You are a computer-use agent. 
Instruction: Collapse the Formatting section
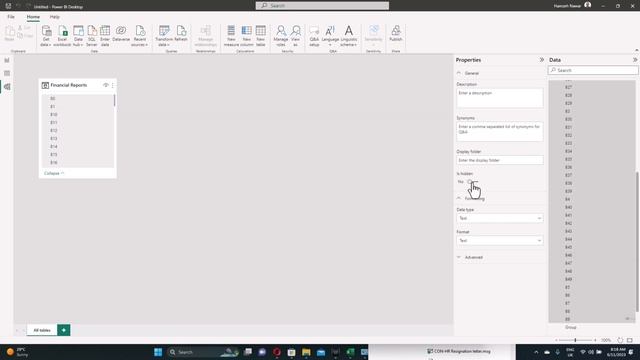pyautogui.click(x=459, y=198)
